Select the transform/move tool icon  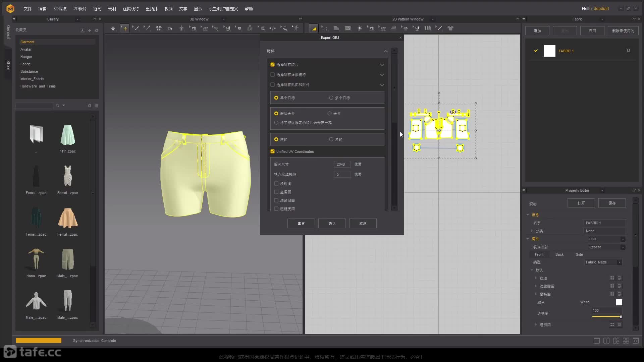point(124,28)
